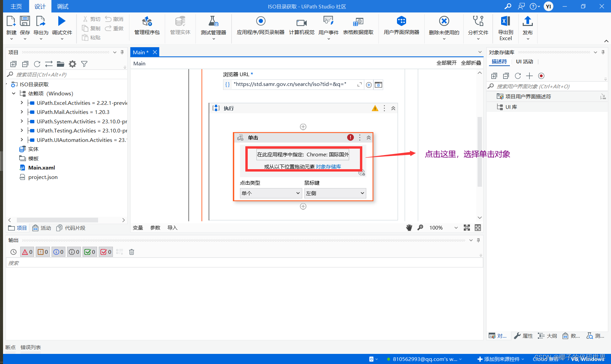Expand UiPath.Excel.Activities dependency

tap(22, 103)
